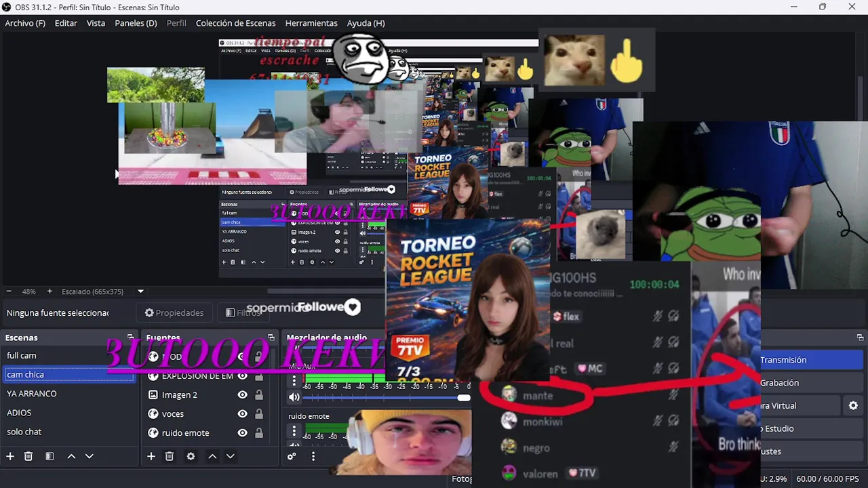The width and height of the screenshot is (868, 488).
Task: Undock the Escenas panel
Action: pyautogui.click(x=130, y=337)
